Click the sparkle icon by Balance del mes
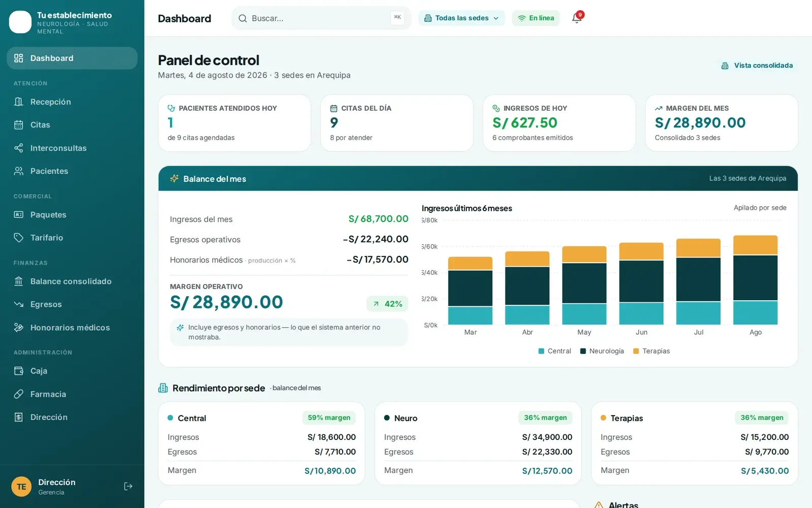The width and height of the screenshot is (812, 508). click(x=174, y=179)
